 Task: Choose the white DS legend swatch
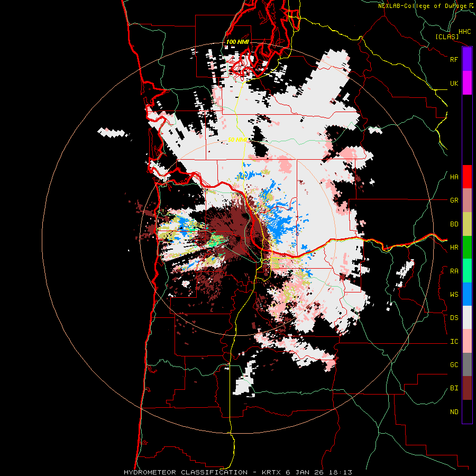[x=467, y=317]
